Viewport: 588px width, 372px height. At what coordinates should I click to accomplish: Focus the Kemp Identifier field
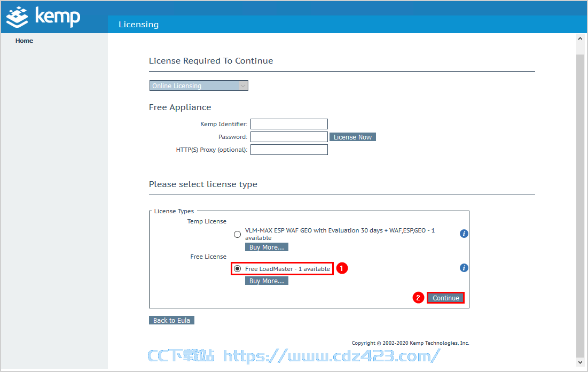click(x=289, y=124)
